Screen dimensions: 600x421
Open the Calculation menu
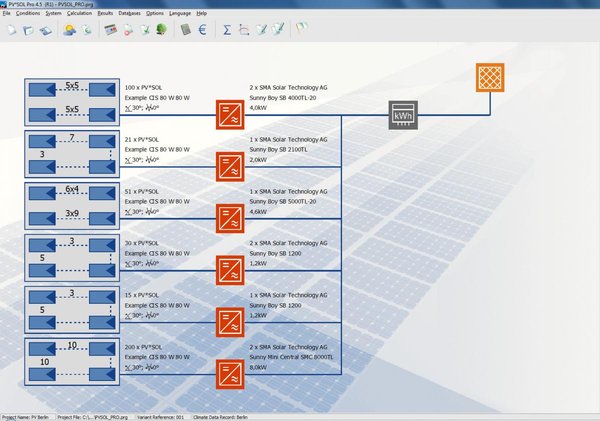coord(79,13)
